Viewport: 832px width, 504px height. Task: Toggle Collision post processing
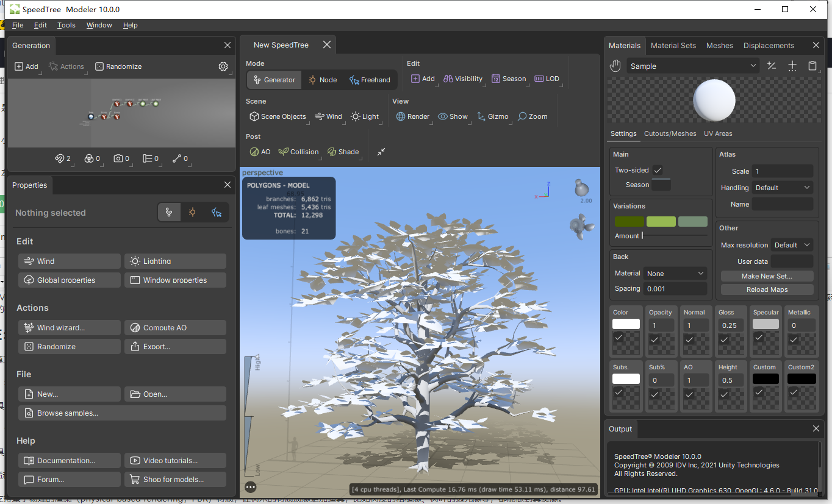pyautogui.click(x=298, y=151)
